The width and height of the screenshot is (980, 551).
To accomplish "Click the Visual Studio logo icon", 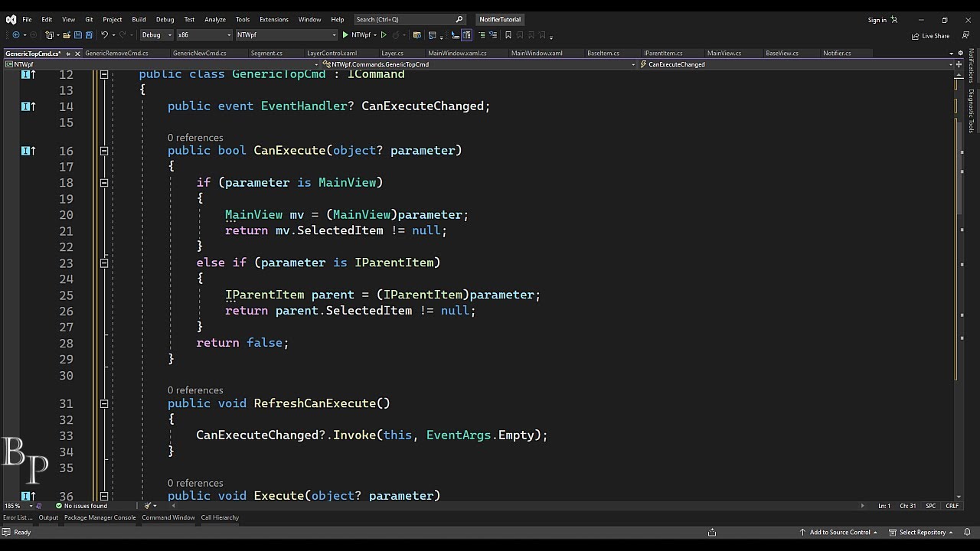I will [11, 19].
